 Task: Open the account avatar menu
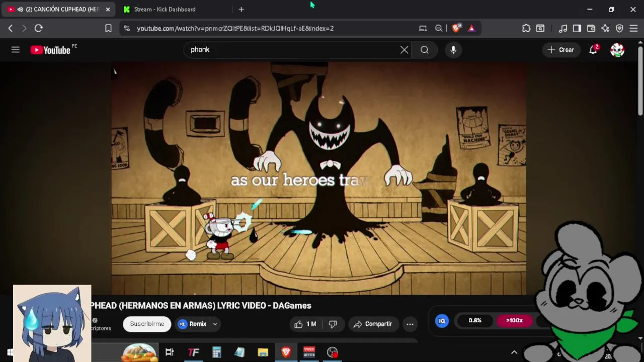(617, 50)
